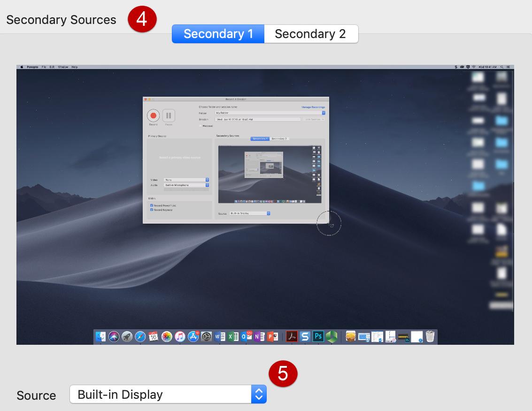532x411 pixels.
Task: Click the Launchpad rocket icon in dock
Action: tap(127, 337)
